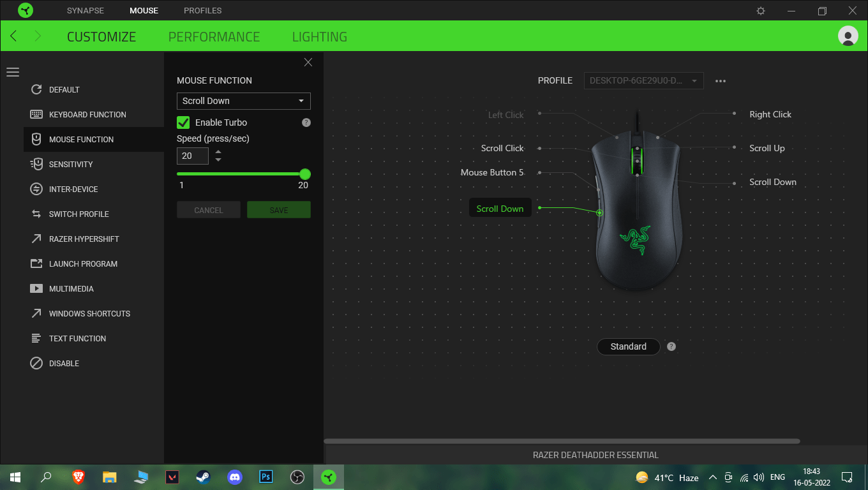868x490 pixels.
Task: Open Synapse settings gear icon
Action: click(x=761, y=11)
